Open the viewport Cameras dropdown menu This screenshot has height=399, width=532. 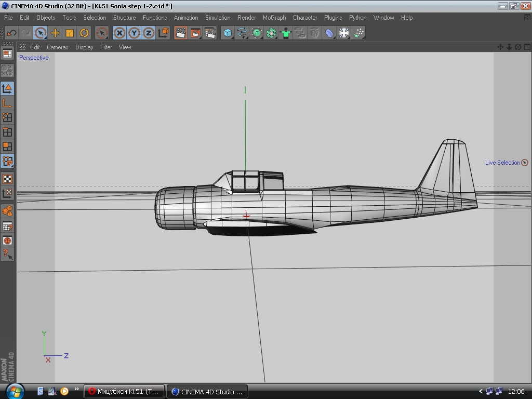click(57, 47)
